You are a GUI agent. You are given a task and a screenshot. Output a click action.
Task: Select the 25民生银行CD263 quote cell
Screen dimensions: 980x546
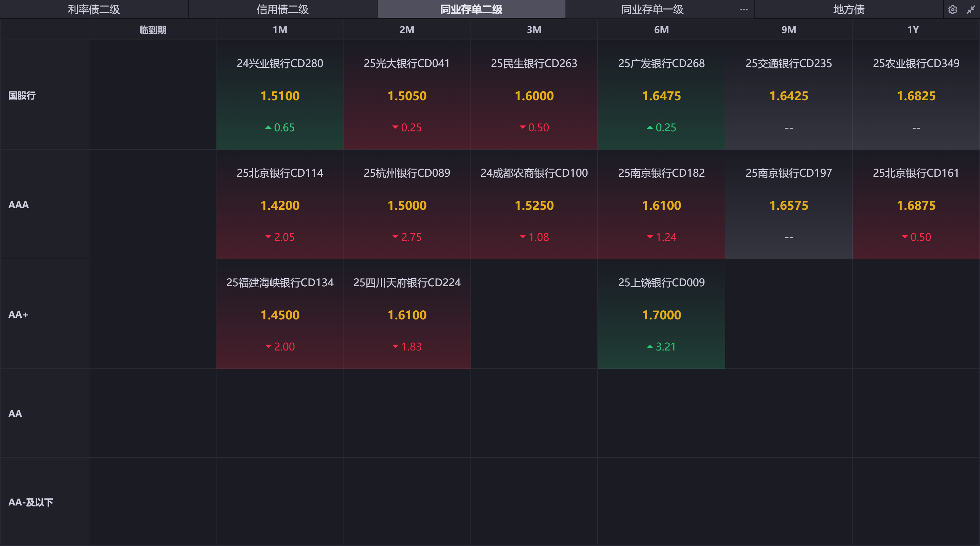point(534,95)
